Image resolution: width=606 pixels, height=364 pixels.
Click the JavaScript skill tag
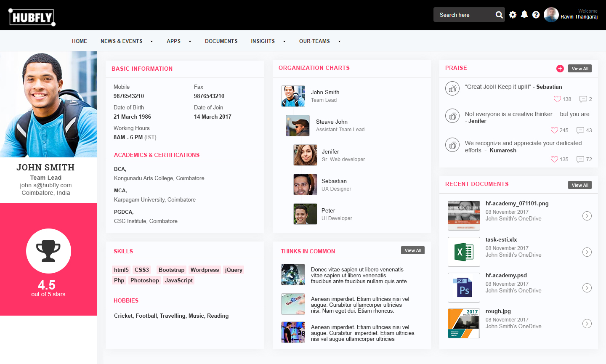click(178, 280)
